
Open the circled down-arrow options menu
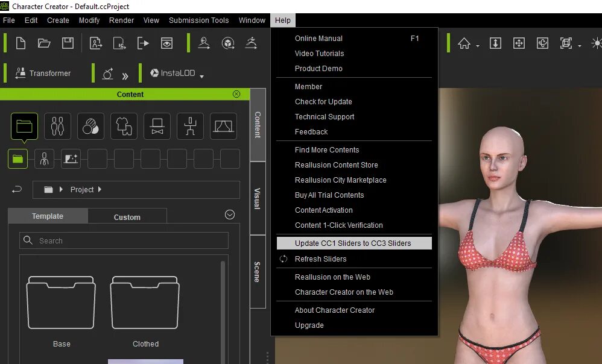(x=230, y=215)
